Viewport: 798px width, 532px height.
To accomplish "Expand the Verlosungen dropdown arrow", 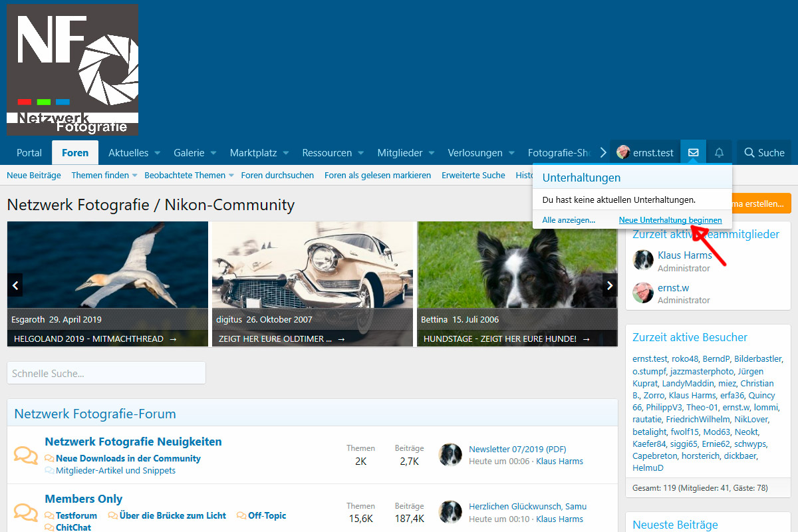I will coord(511,153).
